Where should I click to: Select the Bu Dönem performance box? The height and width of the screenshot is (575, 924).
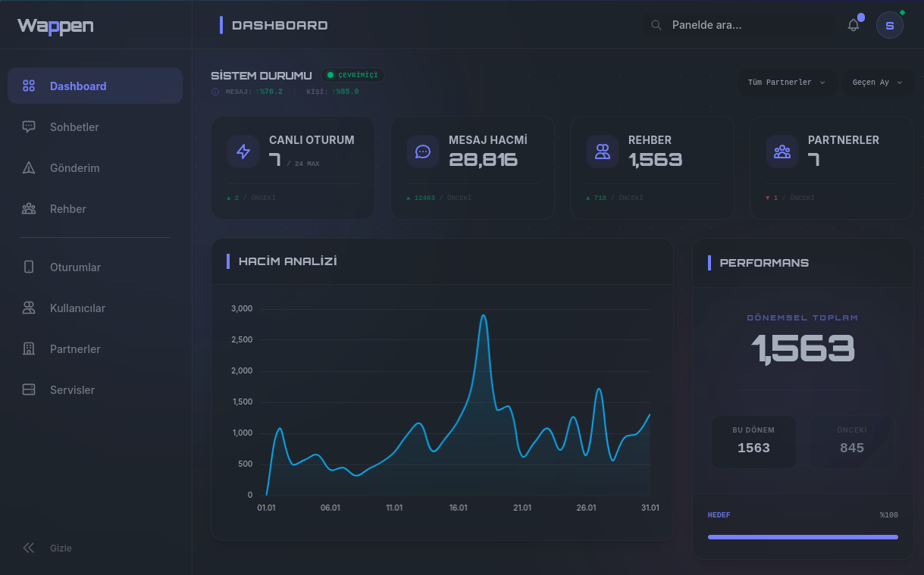(753, 441)
